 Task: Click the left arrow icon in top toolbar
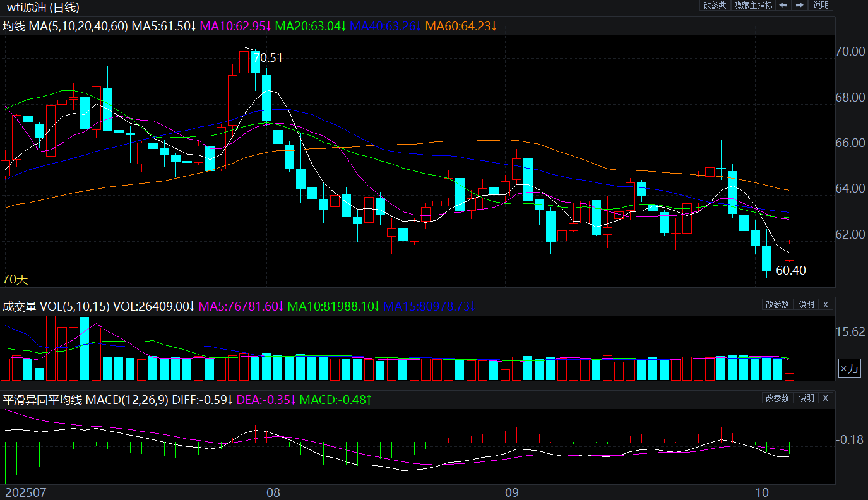point(783,5)
